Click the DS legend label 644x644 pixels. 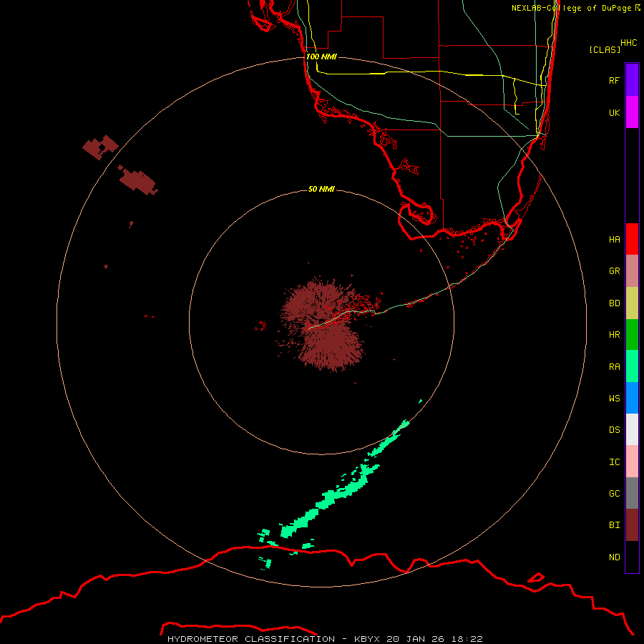pyautogui.click(x=614, y=430)
